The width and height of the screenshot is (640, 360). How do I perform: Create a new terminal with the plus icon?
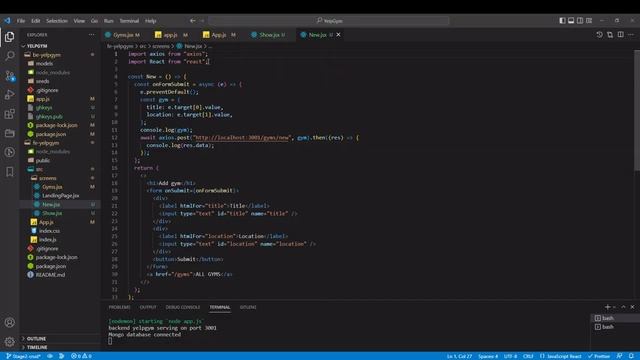(x=607, y=307)
